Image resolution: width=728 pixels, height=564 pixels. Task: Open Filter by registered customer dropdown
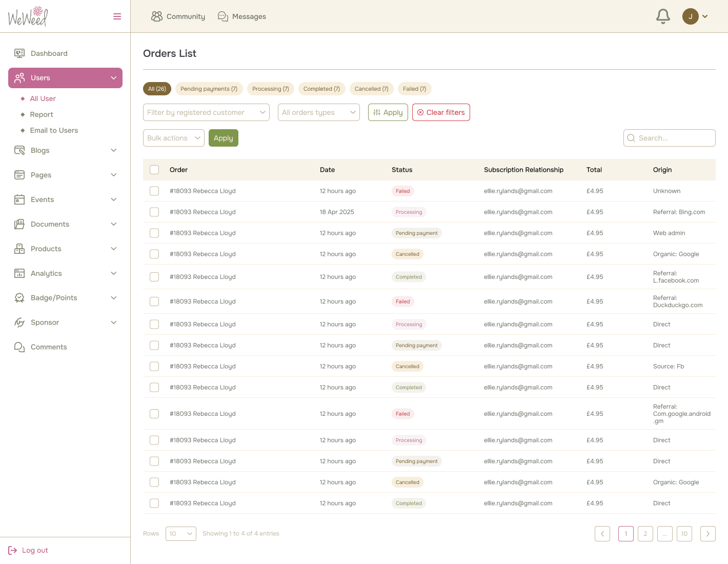point(206,112)
